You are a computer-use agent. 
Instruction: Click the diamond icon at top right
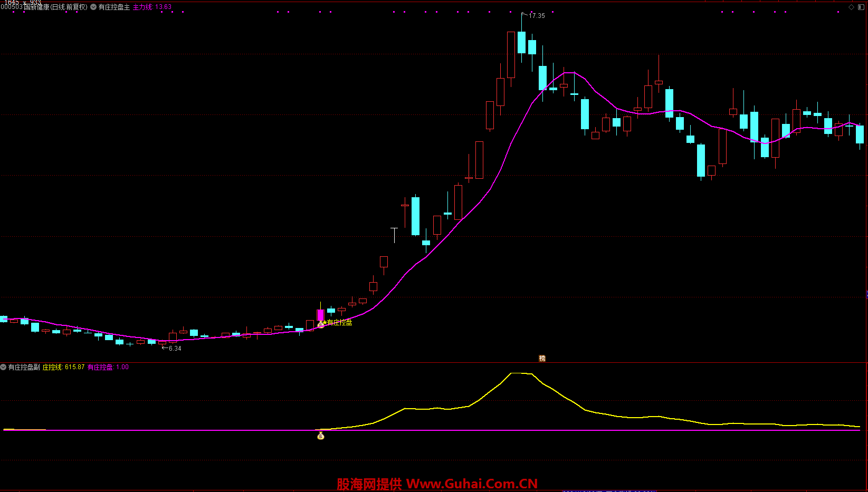pos(851,7)
